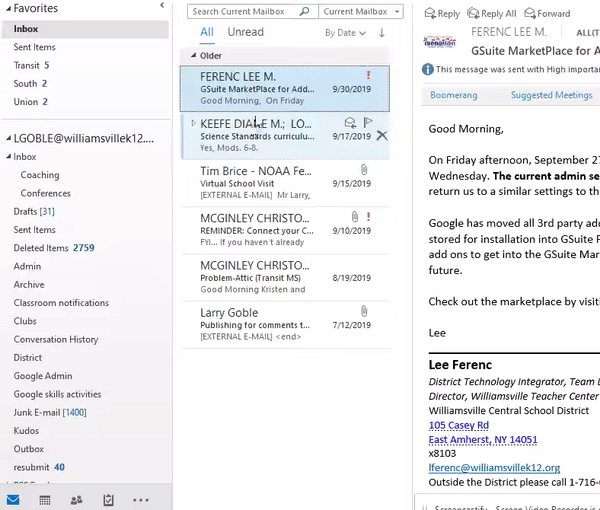Viewport: 600px width, 510px height.
Task: Open the MCGINLEY REMINDER Connect your email
Action: click(x=285, y=230)
